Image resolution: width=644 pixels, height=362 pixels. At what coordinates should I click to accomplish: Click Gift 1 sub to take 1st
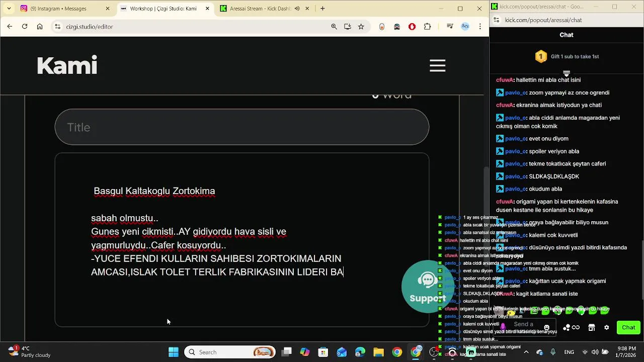tap(575, 57)
